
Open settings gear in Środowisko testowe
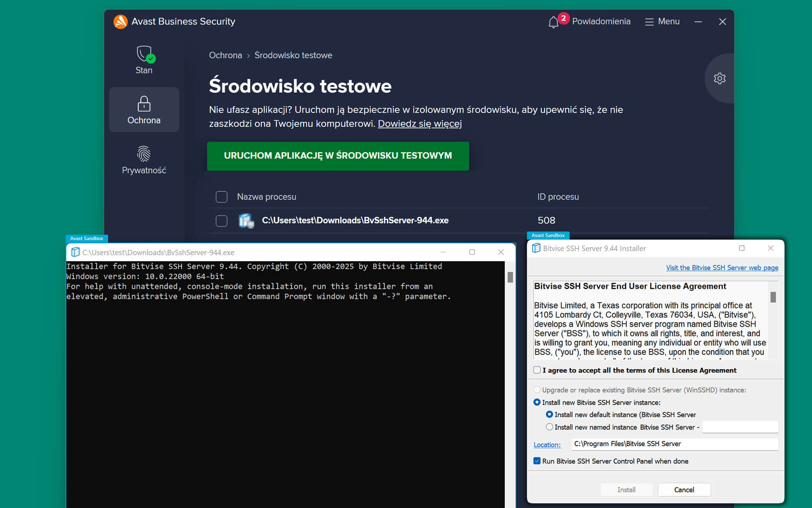(x=719, y=78)
